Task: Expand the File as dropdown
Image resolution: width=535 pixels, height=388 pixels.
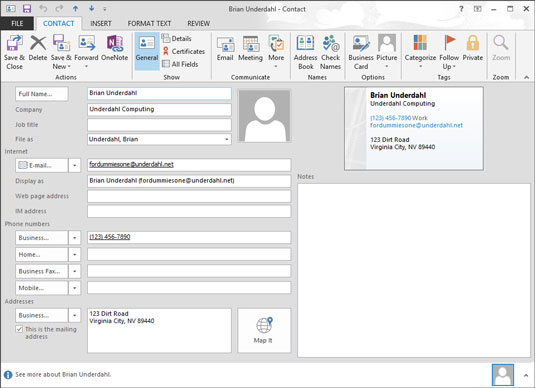Action: coord(227,139)
